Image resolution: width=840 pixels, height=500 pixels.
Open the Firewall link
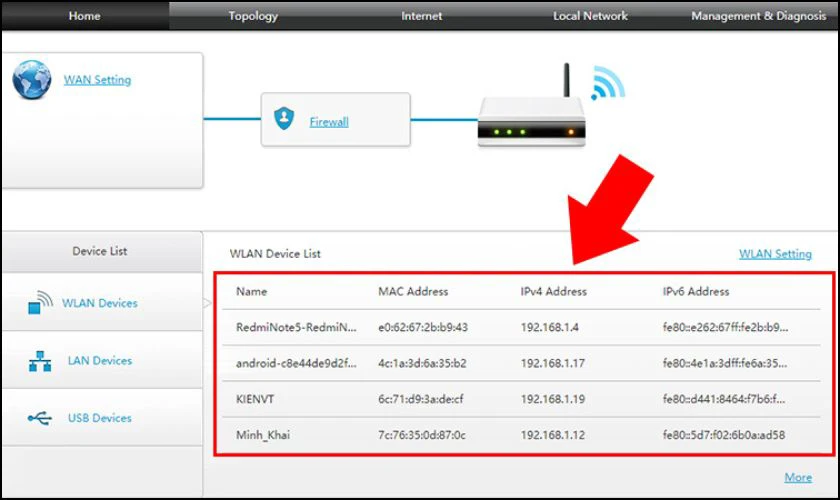[x=329, y=122]
